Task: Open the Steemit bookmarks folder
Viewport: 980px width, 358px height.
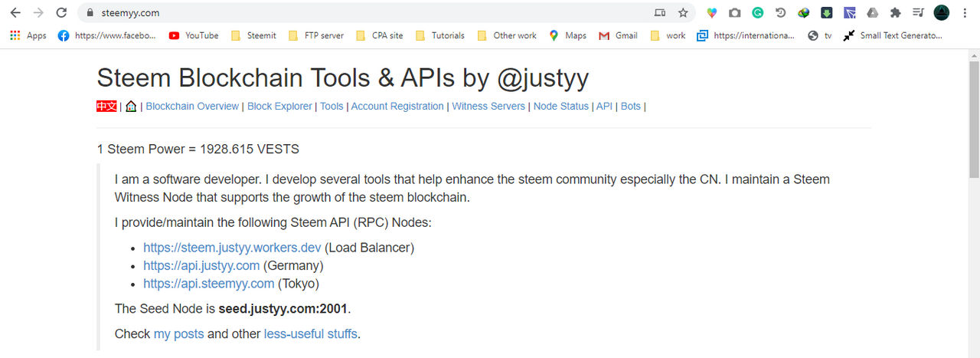Action: [253, 35]
